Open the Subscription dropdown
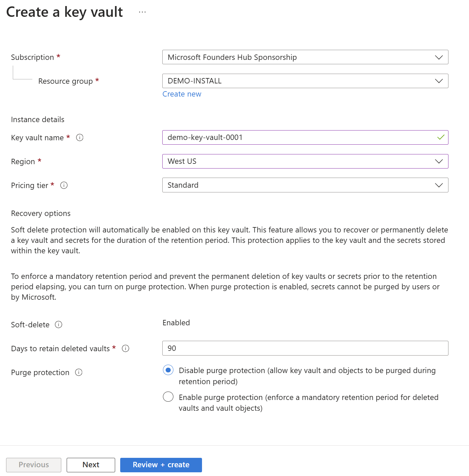The image size is (469, 476). coord(305,57)
